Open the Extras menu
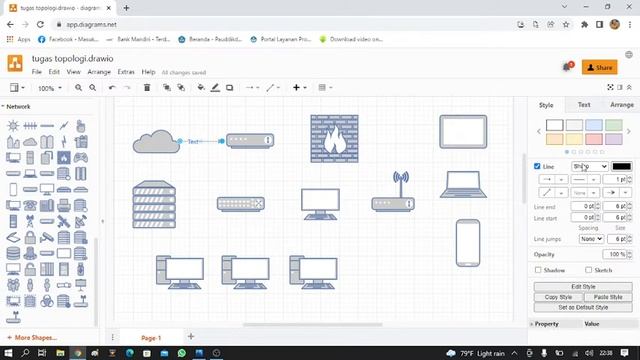640x360 pixels. (126, 72)
